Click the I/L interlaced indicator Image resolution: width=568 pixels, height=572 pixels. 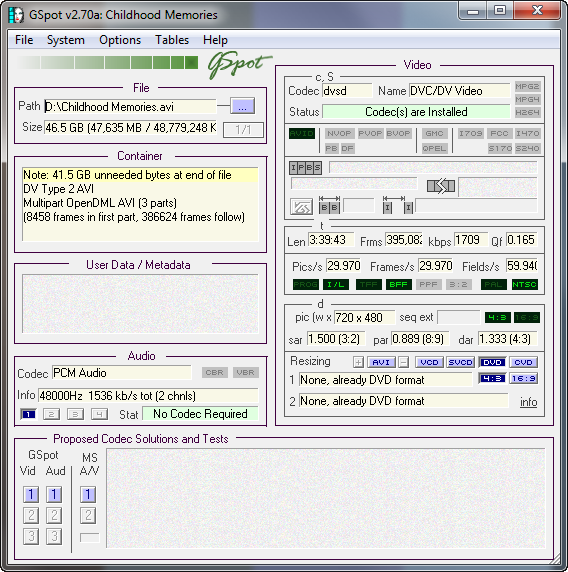[336, 284]
